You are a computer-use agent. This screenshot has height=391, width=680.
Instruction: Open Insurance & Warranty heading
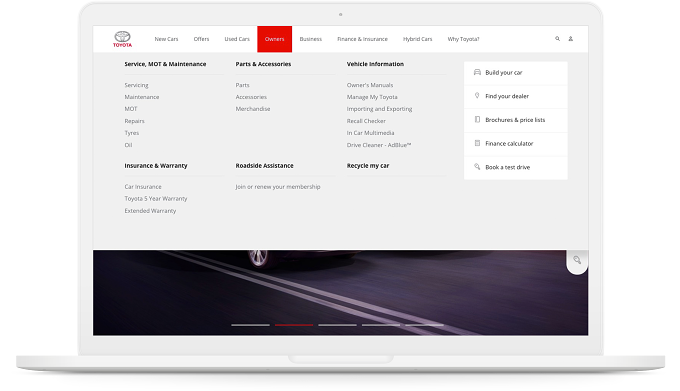tap(156, 166)
